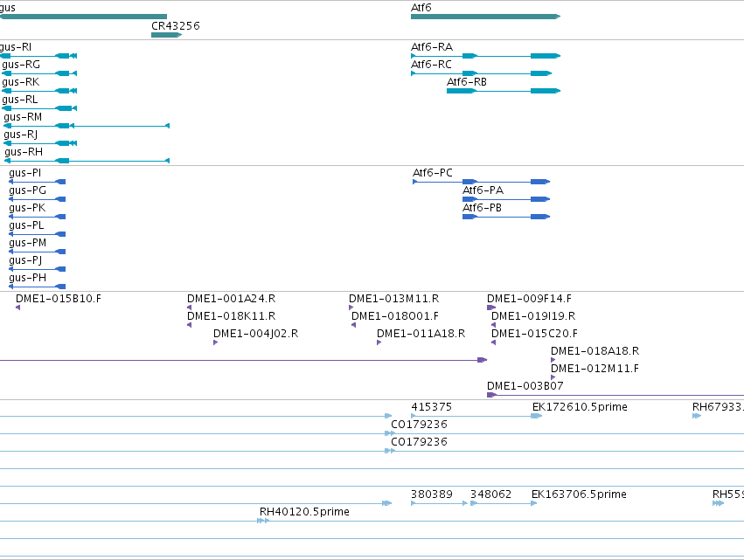The height and width of the screenshot is (560, 744).
Task: Select protein gus-PJ
Action: (x=37, y=269)
